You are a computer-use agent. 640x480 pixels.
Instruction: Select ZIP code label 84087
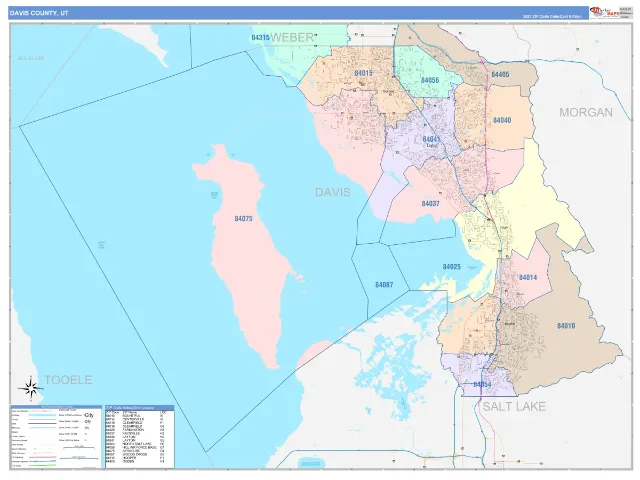click(x=384, y=284)
